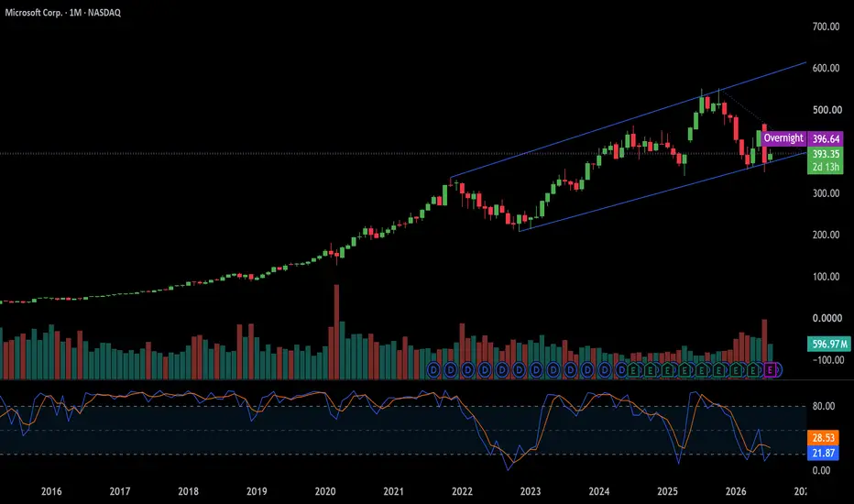Select the upper blue channel trend line
The height and width of the screenshot is (504, 854).
(x=629, y=120)
